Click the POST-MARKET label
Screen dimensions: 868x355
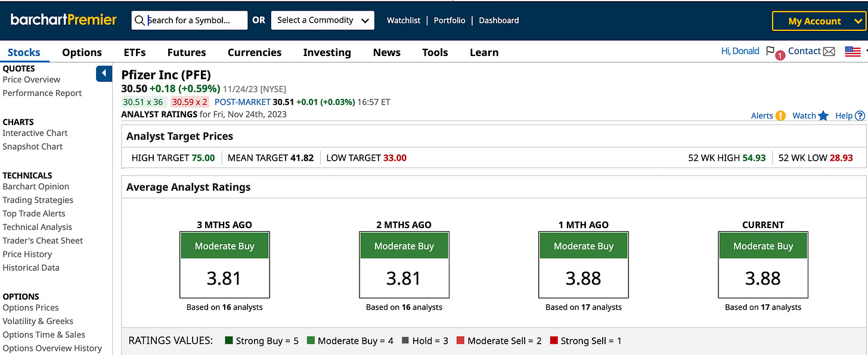[242, 102]
